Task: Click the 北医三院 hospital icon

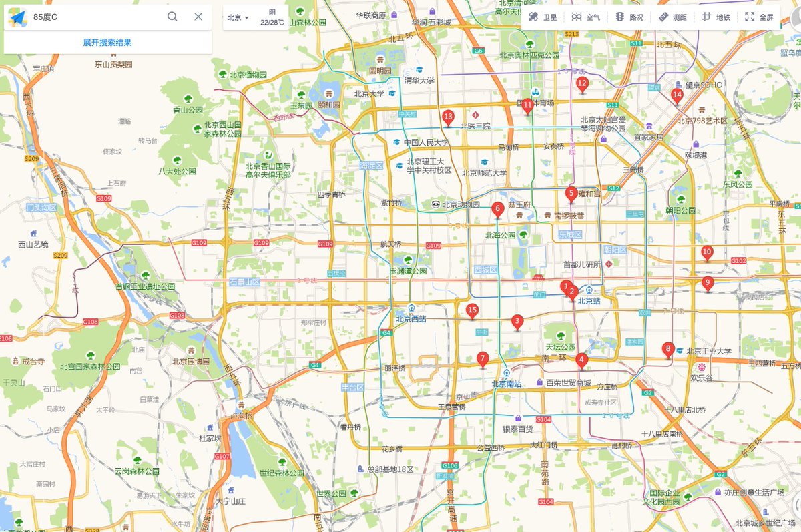Action: pos(475,115)
